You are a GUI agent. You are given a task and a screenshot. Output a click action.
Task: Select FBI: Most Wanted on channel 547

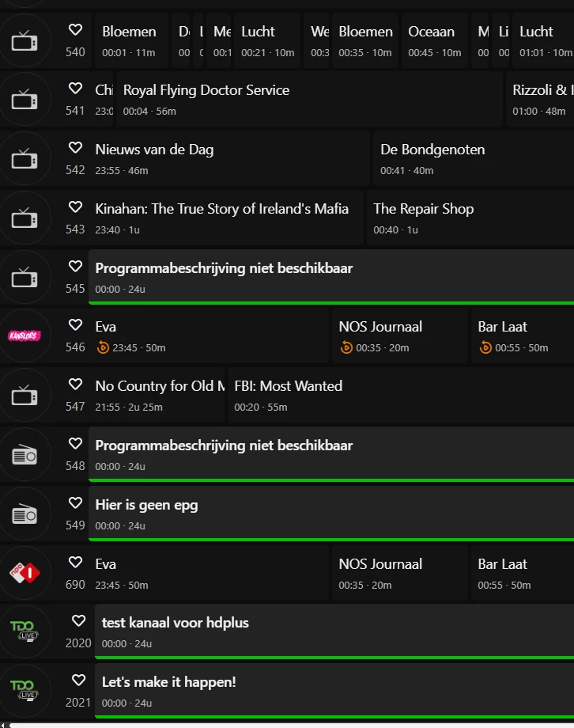[x=395, y=395]
